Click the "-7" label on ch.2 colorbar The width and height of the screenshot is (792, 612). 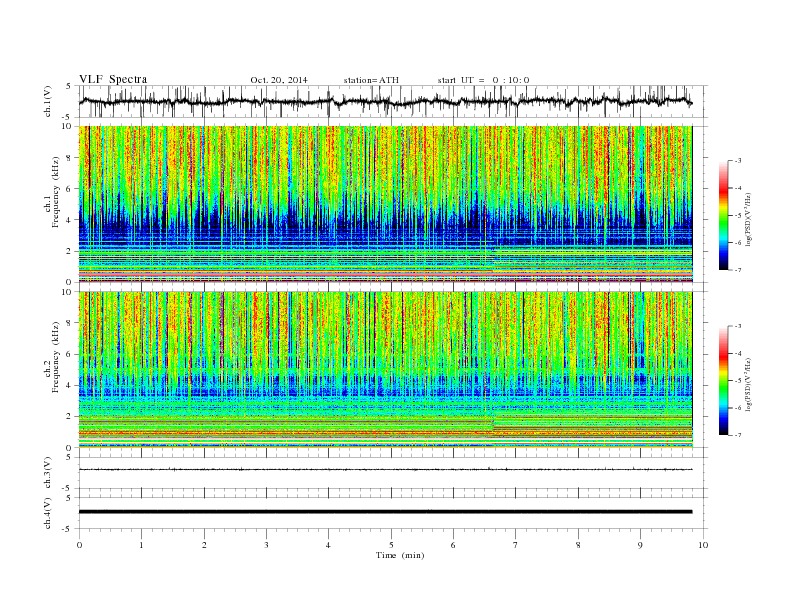pos(738,435)
